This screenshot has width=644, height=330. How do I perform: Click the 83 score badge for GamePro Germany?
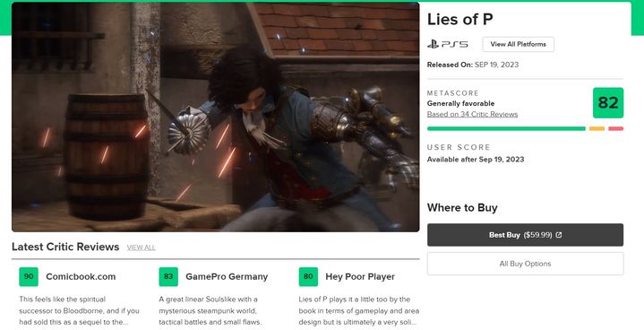pos(168,276)
